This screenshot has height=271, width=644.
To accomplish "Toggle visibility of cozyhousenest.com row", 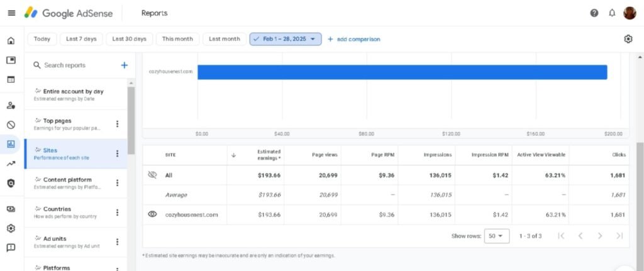I will (152, 214).
